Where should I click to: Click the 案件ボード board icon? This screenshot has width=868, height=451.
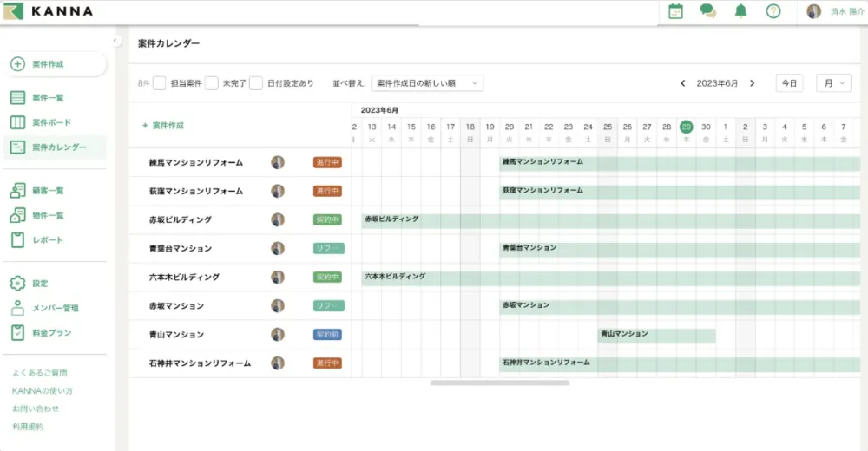coord(17,122)
